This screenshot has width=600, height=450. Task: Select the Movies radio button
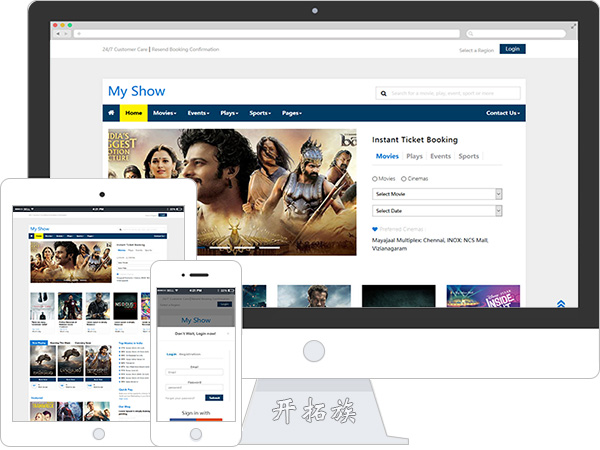coord(375,179)
